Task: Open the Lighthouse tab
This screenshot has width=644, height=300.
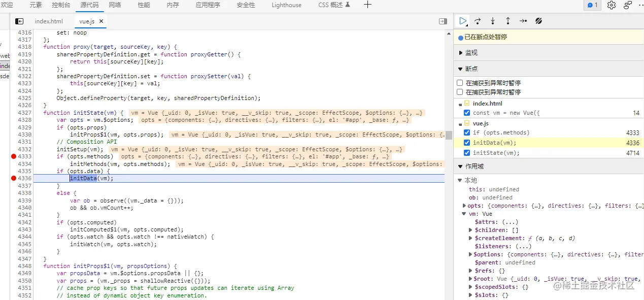Action: pyautogui.click(x=286, y=5)
